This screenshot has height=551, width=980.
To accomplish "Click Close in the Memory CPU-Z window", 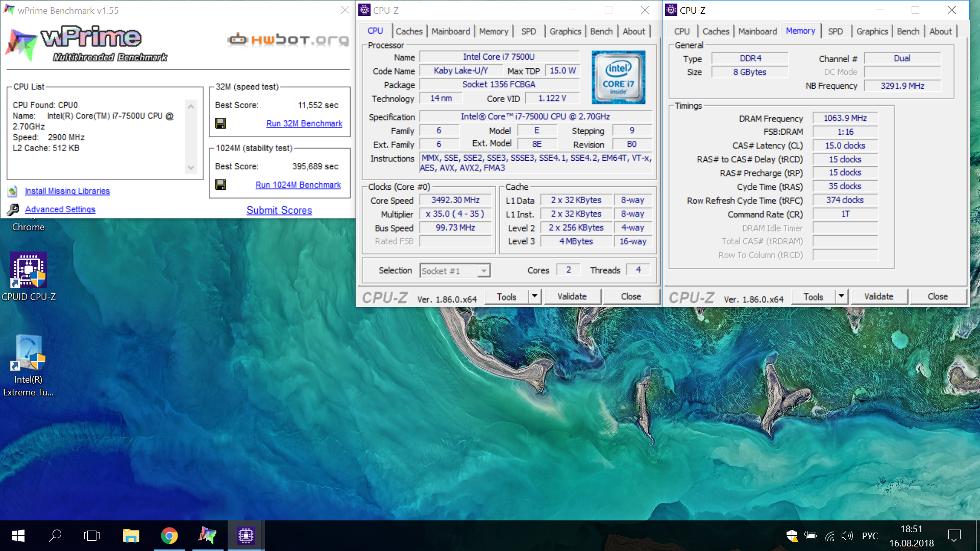I will coord(938,296).
